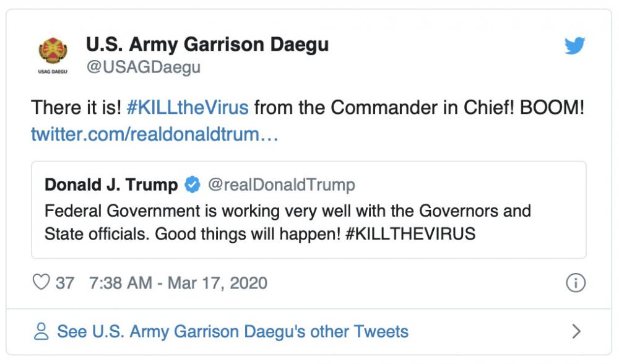Open the quoted Federal Government tweet text
The image size is (619, 364).
(x=287, y=222)
